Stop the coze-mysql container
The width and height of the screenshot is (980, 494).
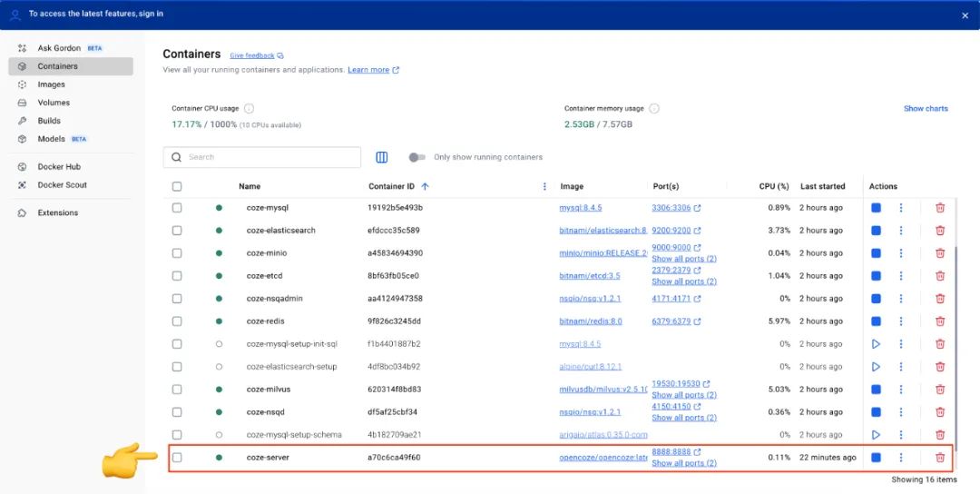(876, 208)
